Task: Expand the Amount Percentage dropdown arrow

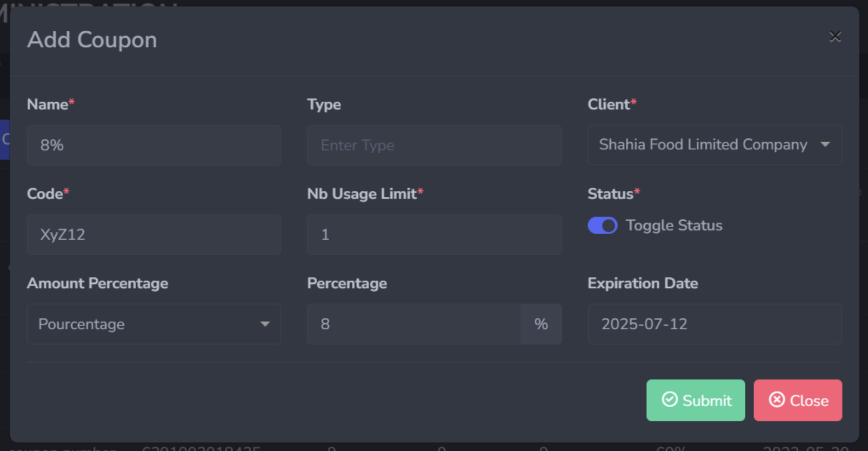Action: point(265,324)
